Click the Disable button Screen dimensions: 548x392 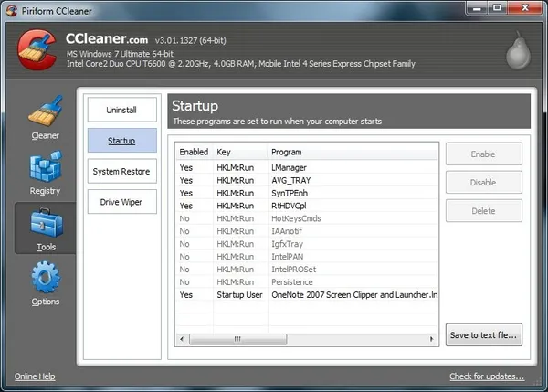[x=484, y=183]
